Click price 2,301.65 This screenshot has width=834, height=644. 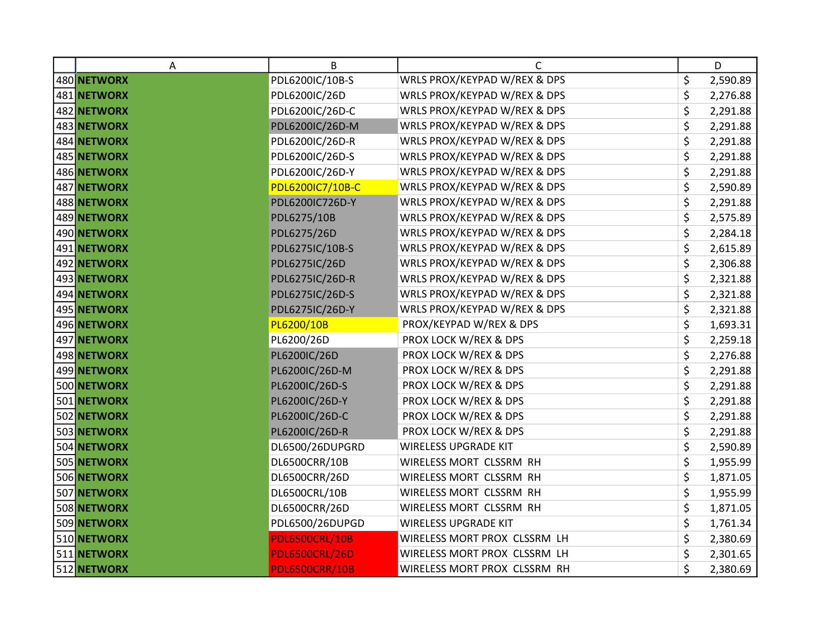coord(717,554)
